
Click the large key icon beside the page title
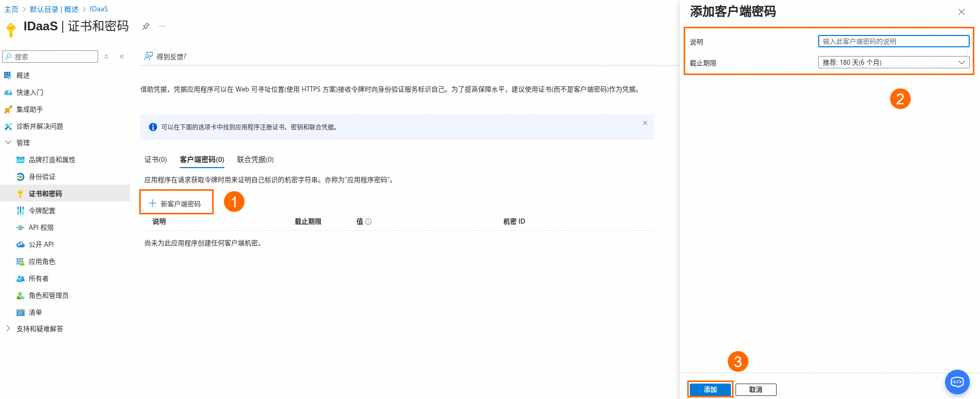11,30
